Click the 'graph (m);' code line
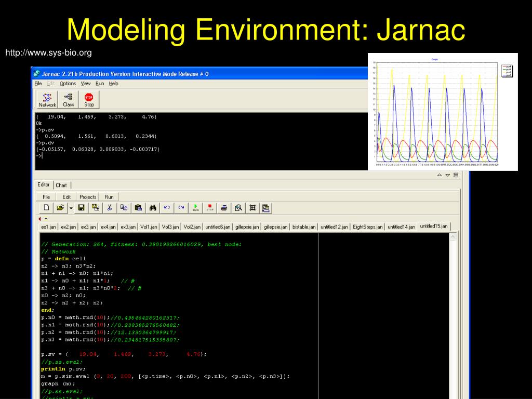The height and width of the screenshot is (399, 532). point(58,384)
